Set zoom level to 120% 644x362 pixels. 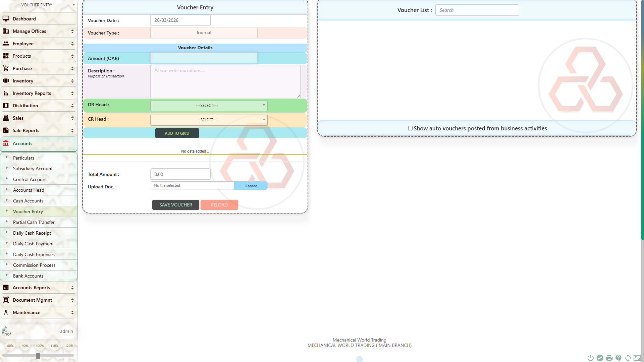[x=69, y=346]
